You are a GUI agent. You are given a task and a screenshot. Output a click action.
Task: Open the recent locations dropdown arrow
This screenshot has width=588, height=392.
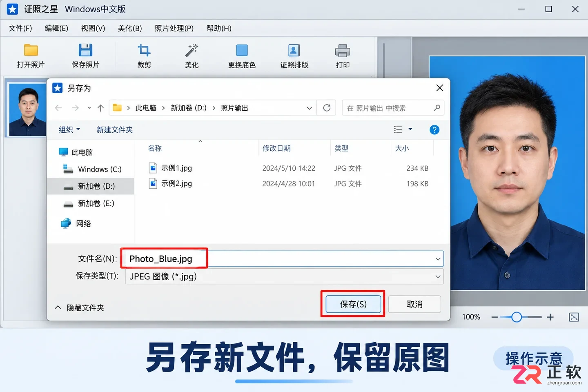(89, 108)
